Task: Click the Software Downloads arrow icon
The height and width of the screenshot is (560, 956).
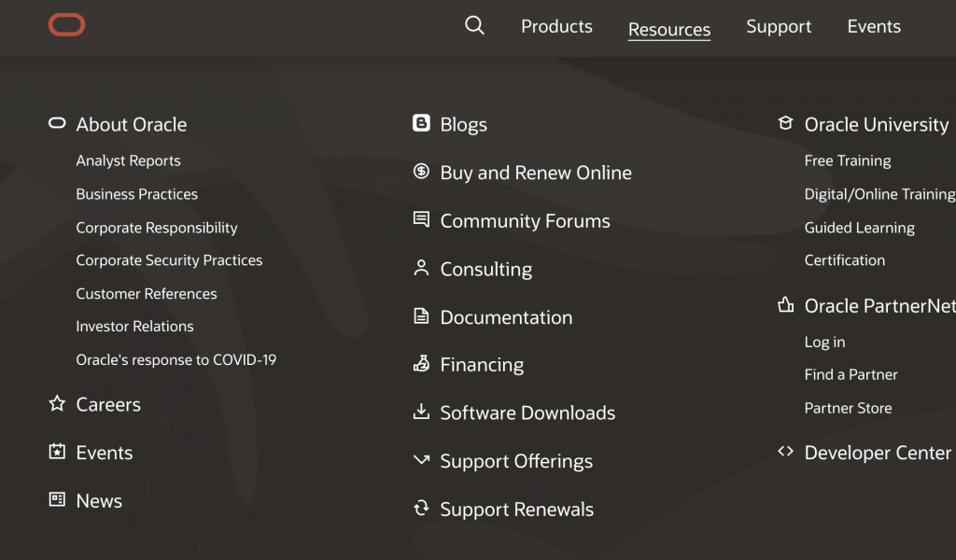Action: [421, 412]
